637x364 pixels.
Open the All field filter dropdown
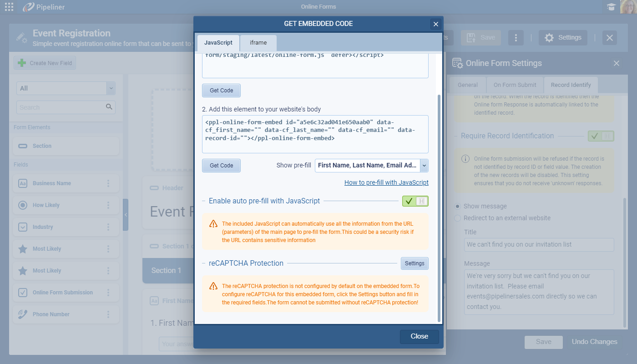[x=111, y=88]
